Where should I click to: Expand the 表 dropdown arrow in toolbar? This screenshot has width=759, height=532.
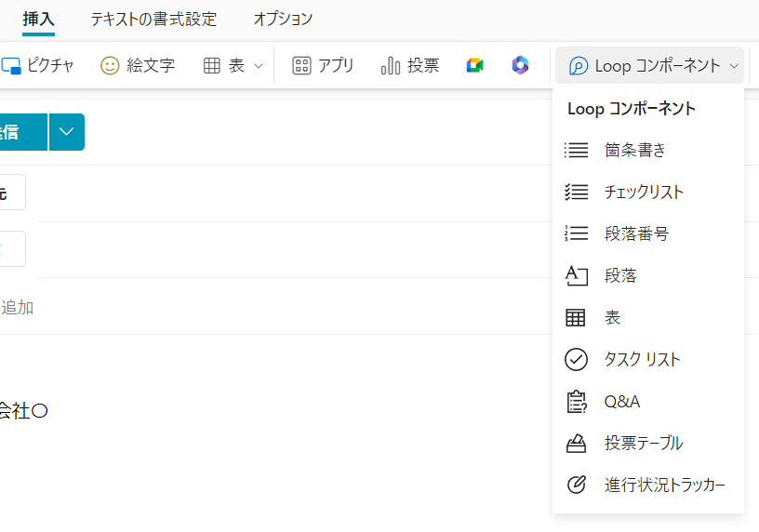pos(259,66)
